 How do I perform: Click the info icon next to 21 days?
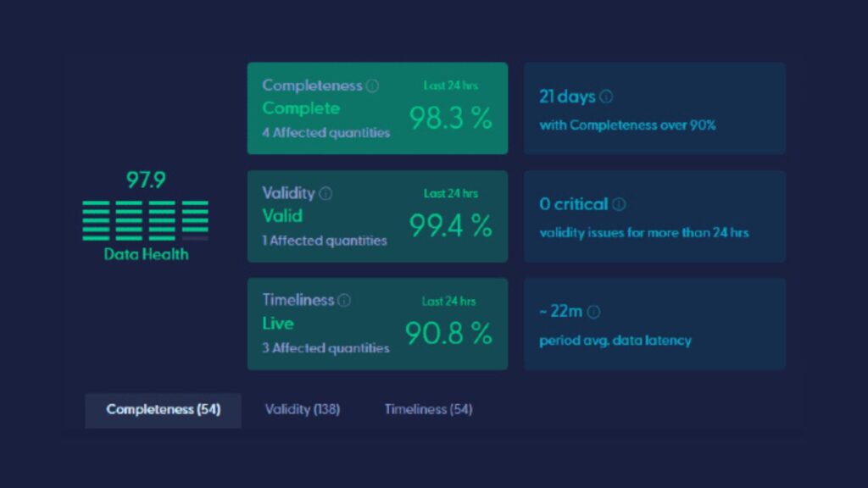pos(606,97)
